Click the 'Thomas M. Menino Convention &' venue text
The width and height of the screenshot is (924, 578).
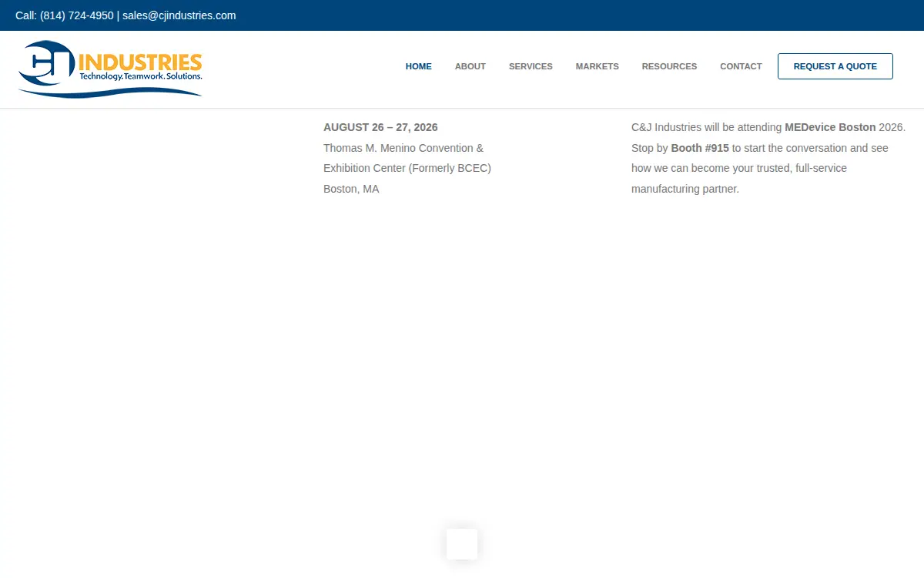coord(403,148)
